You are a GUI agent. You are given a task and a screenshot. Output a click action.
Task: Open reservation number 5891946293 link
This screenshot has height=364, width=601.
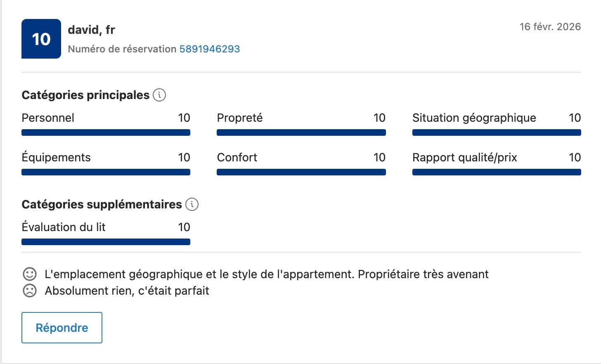click(209, 49)
